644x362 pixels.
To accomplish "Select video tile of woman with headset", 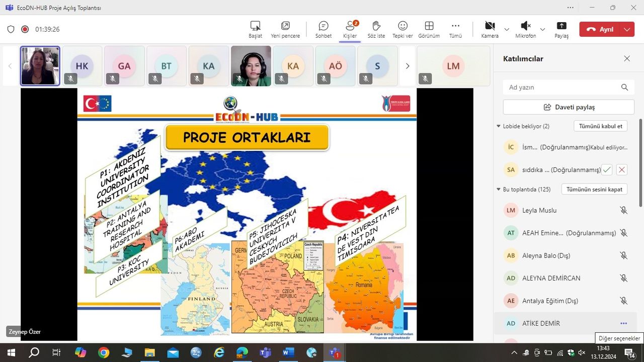I will tap(251, 66).
